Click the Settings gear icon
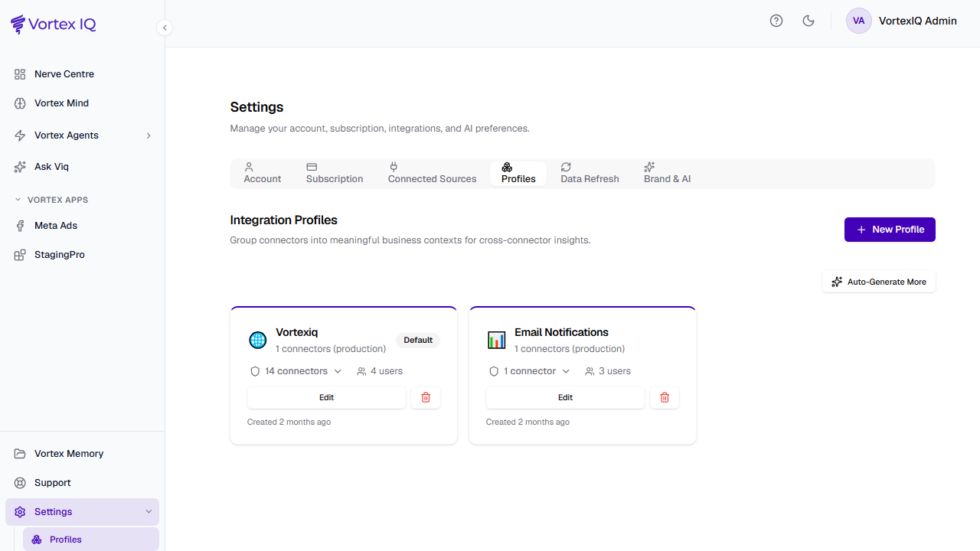Viewport: 980px width, 551px height. pyautogui.click(x=20, y=512)
